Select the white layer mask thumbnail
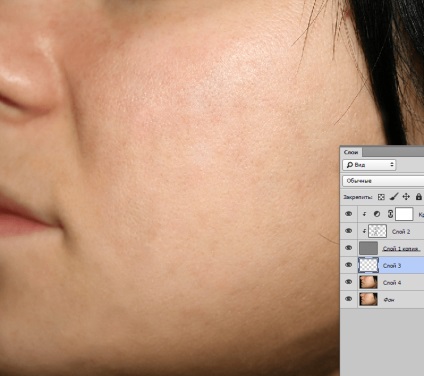The height and width of the screenshot is (376, 424). coord(404,214)
